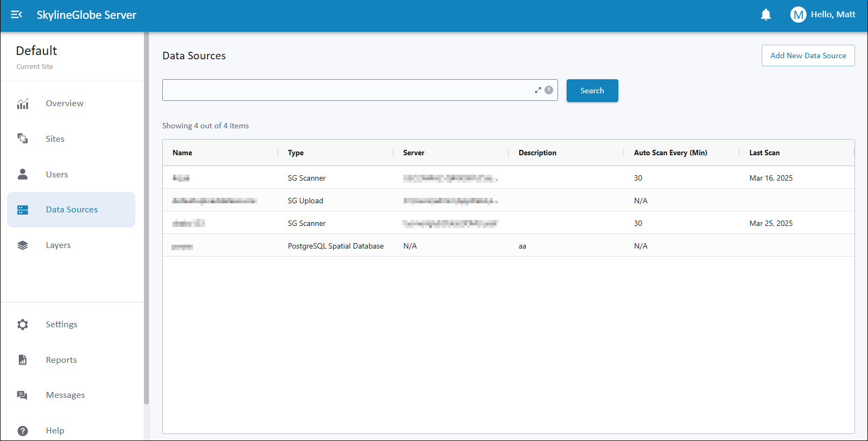
Task: Select the PostgreSQL Spatial Database row
Action: (x=335, y=246)
